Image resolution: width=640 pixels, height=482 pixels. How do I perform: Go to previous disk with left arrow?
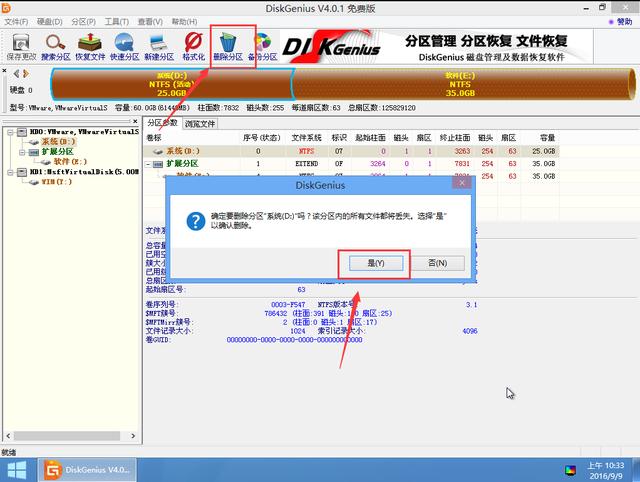coord(16,74)
